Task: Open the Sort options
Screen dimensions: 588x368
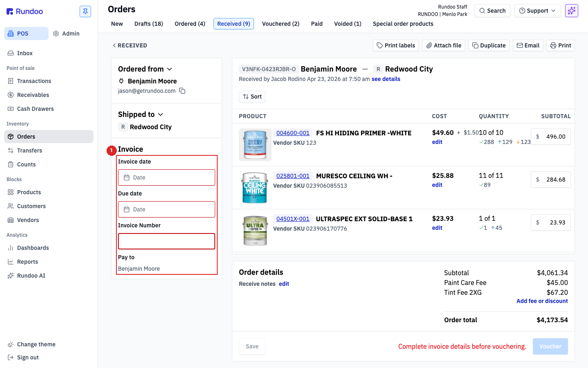Action: click(252, 96)
